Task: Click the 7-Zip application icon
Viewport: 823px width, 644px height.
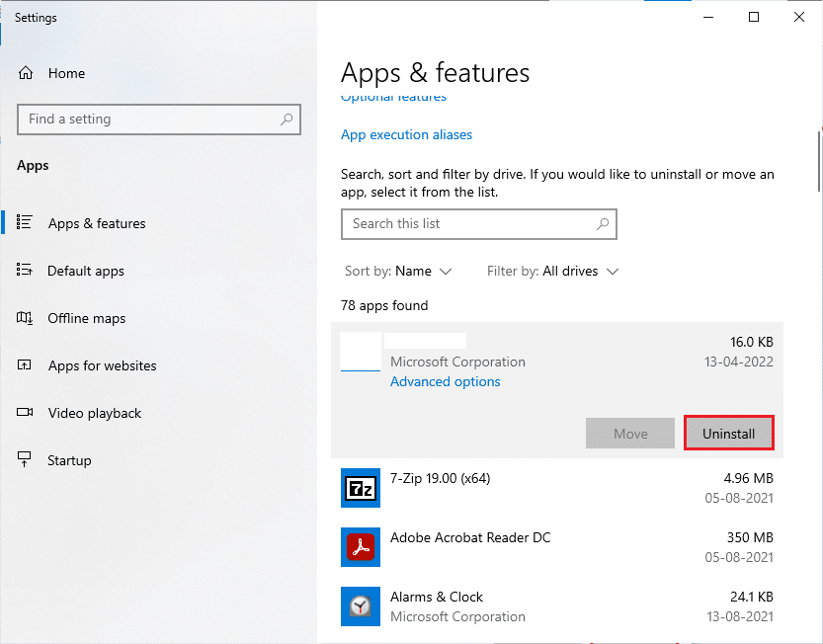Action: click(361, 488)
